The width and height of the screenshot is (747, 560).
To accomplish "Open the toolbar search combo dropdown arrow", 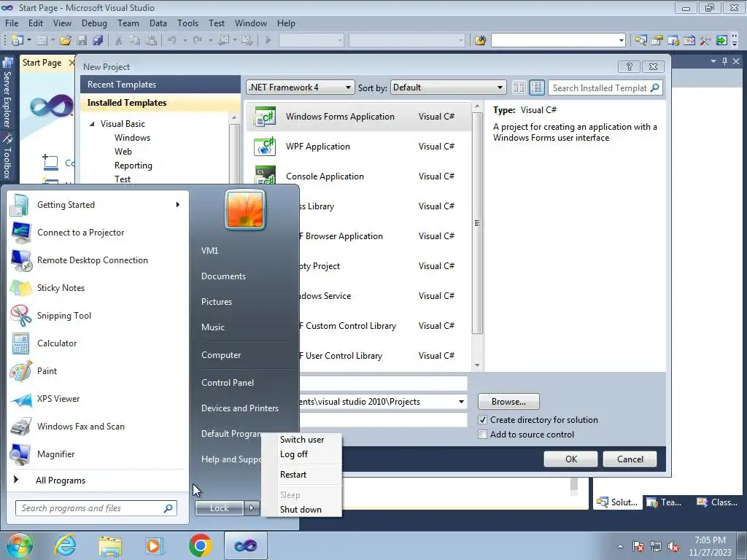I will coord(622,41).
